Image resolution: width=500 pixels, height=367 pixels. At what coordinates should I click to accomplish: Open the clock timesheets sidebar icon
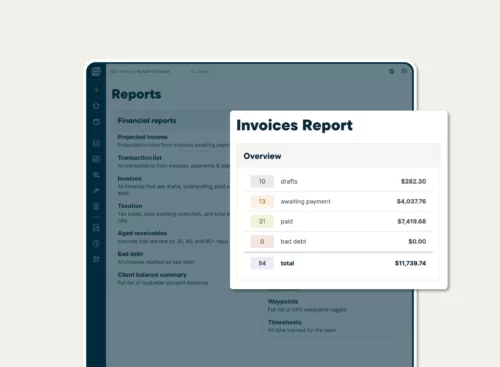click(x=96, y=243)
